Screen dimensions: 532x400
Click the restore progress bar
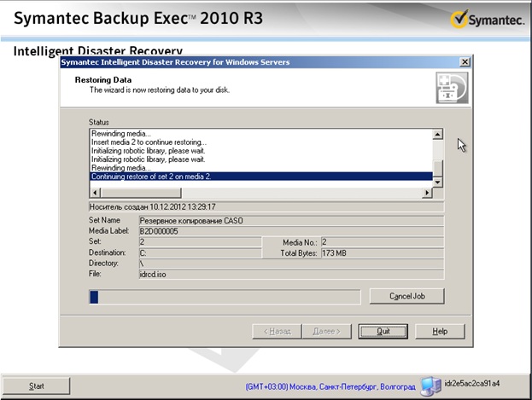click(x=225, y=297)
